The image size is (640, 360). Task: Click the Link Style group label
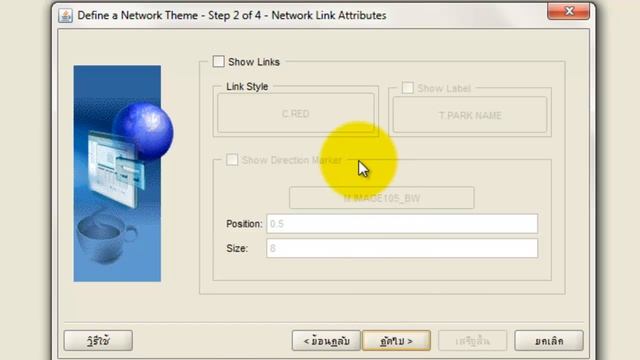(247, 87)
